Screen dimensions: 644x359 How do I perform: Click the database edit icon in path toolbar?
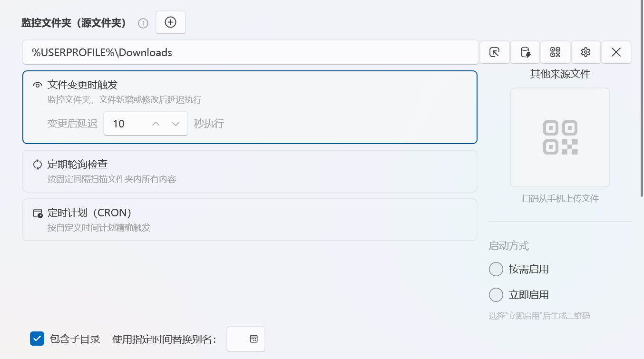tap(525, 52)
